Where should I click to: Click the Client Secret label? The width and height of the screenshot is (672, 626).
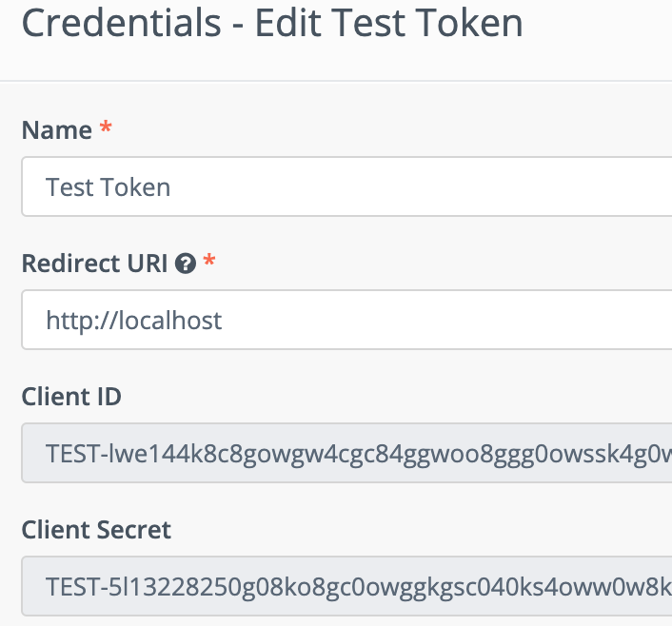tap(96, 530)
